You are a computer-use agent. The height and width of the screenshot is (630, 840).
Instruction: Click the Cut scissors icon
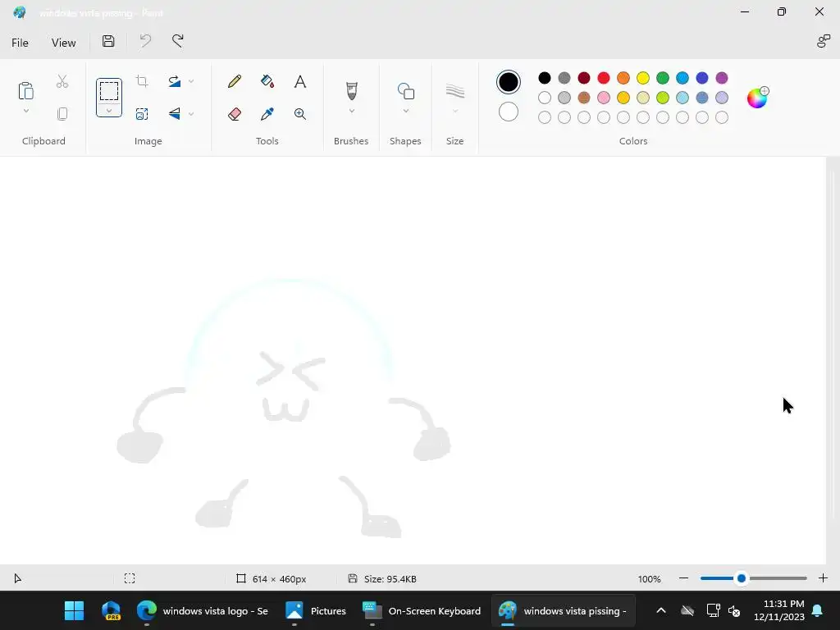(x=62, y=81)
